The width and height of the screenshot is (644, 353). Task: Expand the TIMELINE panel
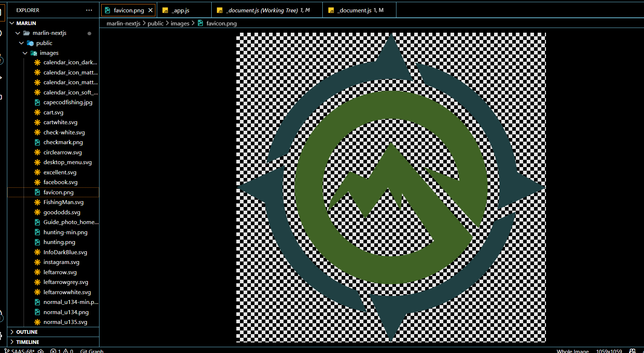28,342
